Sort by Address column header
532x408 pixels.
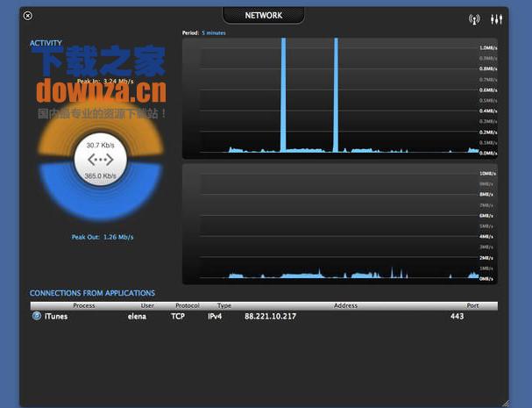click(345, 305)
